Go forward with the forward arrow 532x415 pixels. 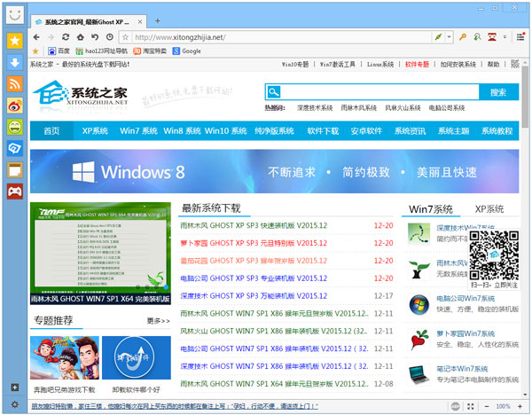[x=51, y=37]
